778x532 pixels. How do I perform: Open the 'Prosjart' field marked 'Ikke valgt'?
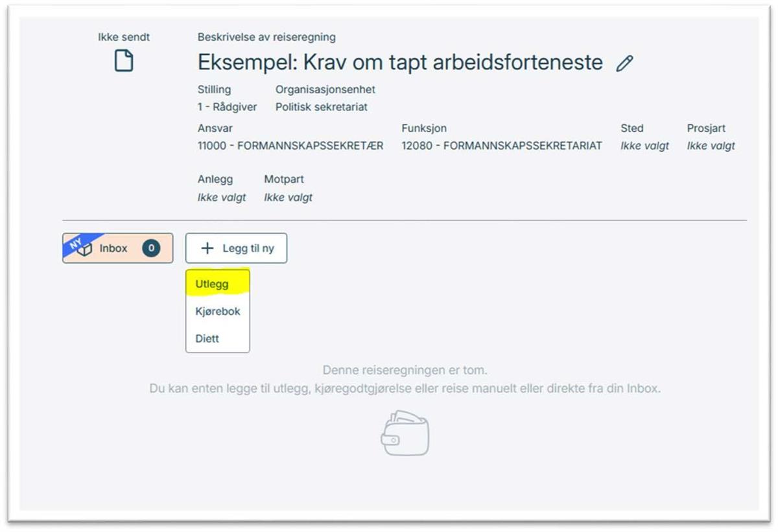click(711, 145)
